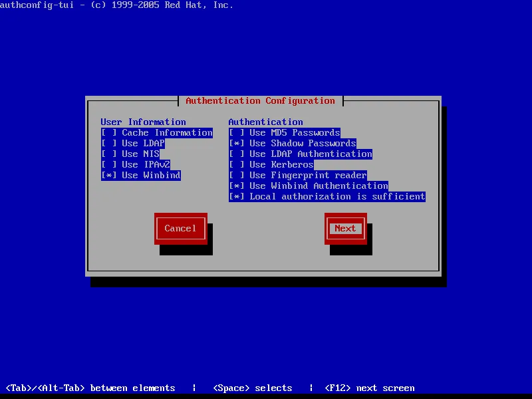Image resolution: width=532 pixels, height=399 pixels.
Task: Select the Authentication section header
Action: coord(265,122)
